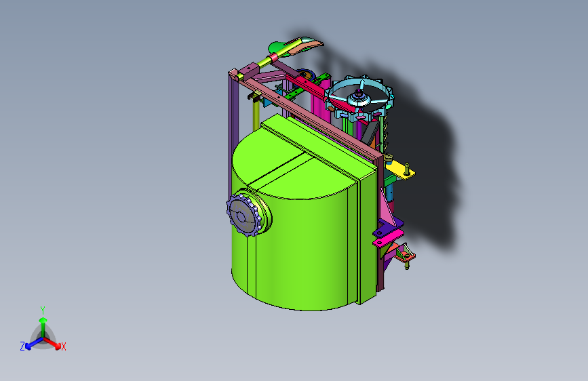Click the blue Z axis on the triad
Screen dimensions: 588x381
click(x=34, y=343)
